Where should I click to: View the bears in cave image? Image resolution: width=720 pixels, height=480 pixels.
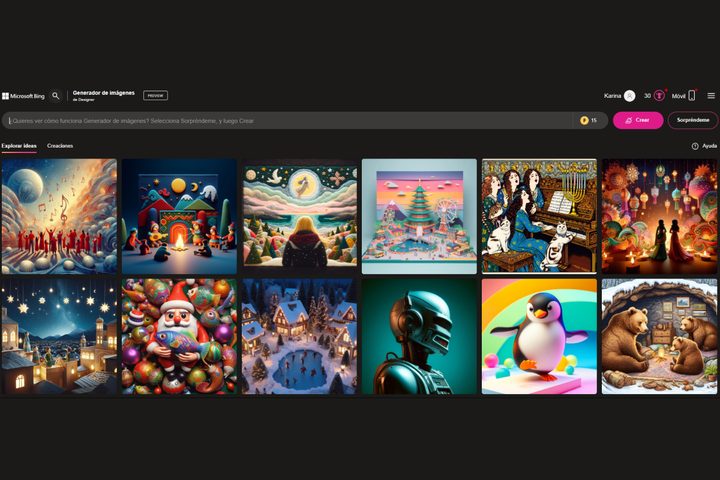(x=659, y=336)
